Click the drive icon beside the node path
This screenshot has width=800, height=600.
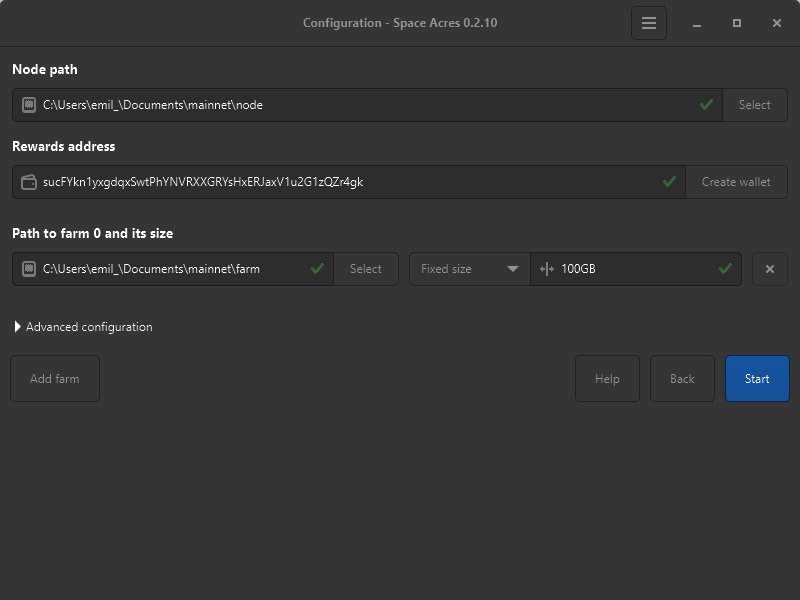[x=29, y=104]
